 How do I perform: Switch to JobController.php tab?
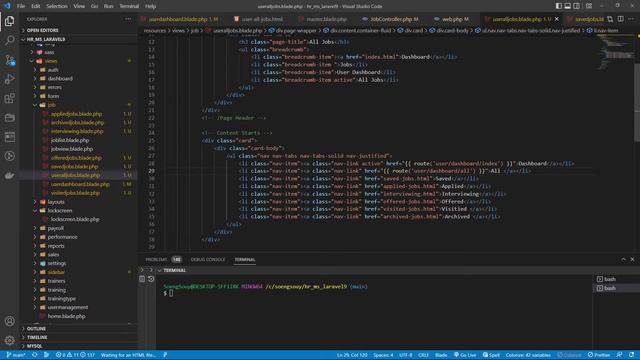click(x=390, y=19)
